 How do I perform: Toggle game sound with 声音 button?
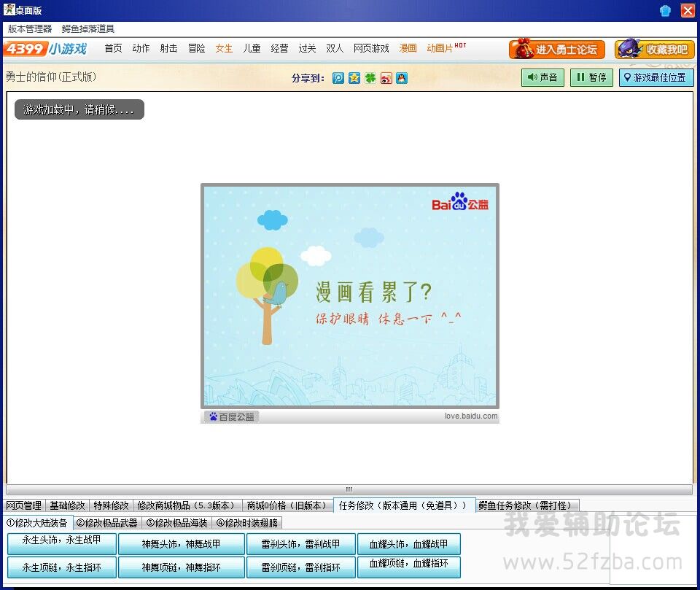click(542, 77)
